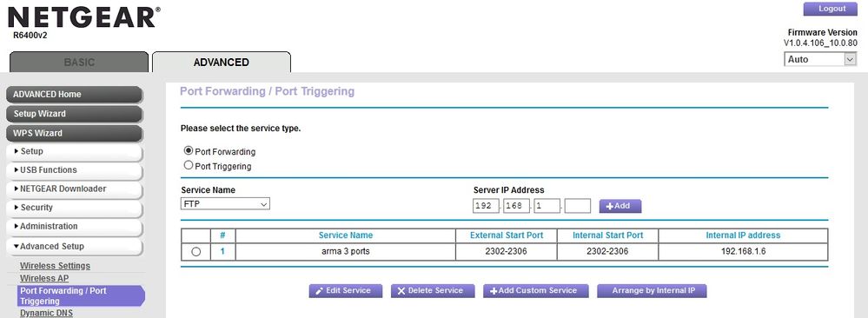Screen dimensions: 868x318
Task: Expand the Security sidebar section
Action: pyautogui.click(x=74, y=208)
